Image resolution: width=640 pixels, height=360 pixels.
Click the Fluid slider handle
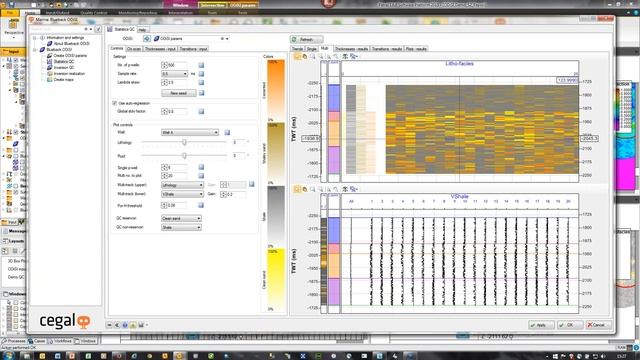184,156
